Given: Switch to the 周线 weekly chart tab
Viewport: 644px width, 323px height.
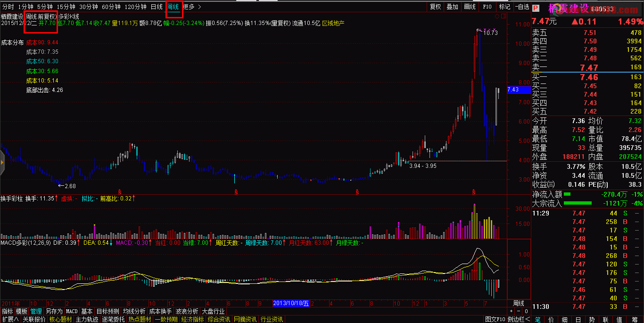Looking at the screenshot, I should 173,7.
